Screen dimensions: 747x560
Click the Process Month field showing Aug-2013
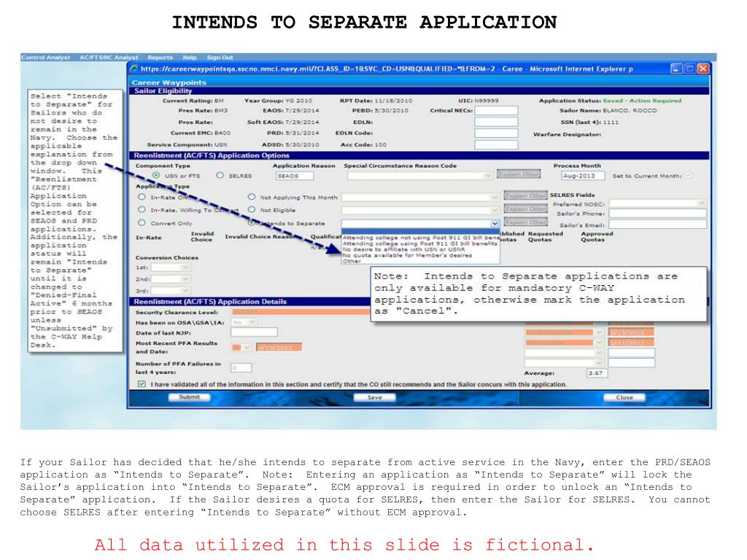click(583, 176)
